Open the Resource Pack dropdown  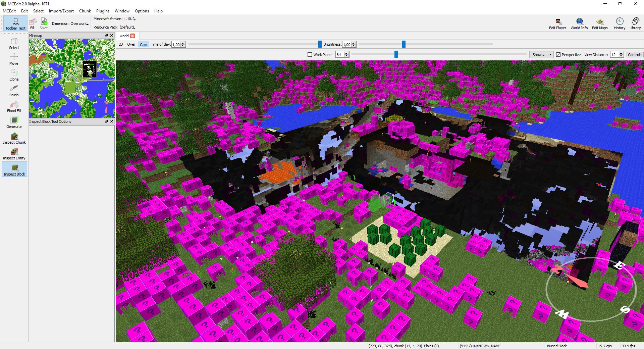pyautogui.click(x=114, y=28)
